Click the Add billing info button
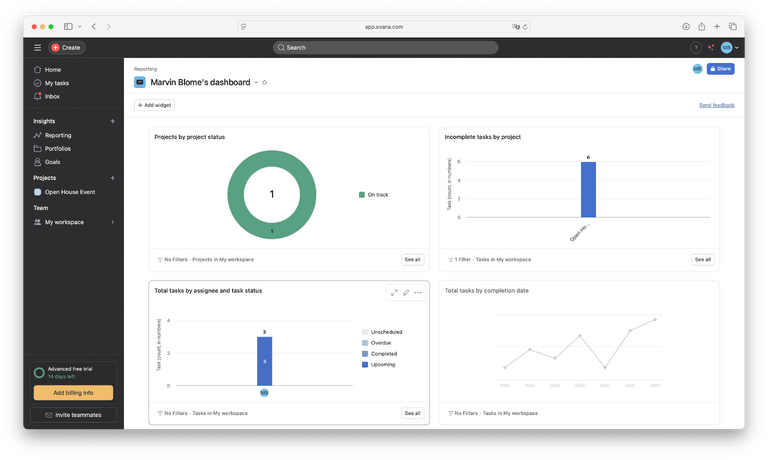The image size is (768, 460). (73, 393)
